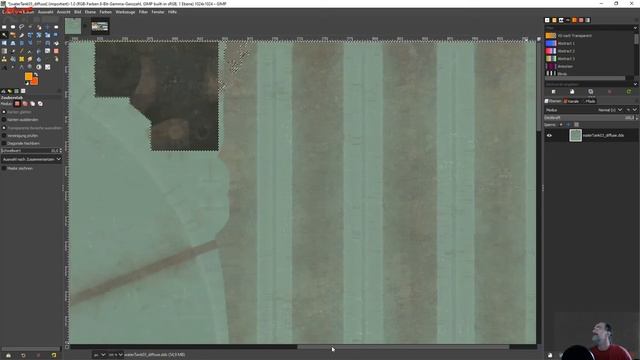Adjust Schwellwert spinner arrows
This screenshot has height=360, width=640.
pyautogui.click(x=61, y=151)
